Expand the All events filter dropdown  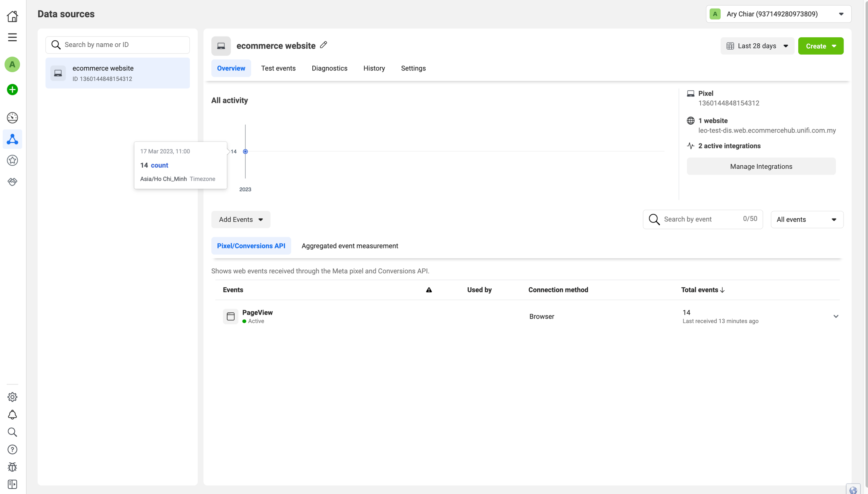807,220
